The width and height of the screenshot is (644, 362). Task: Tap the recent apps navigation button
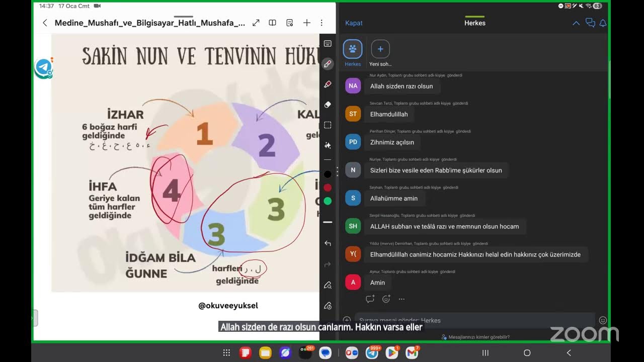[x=486, y=353]
